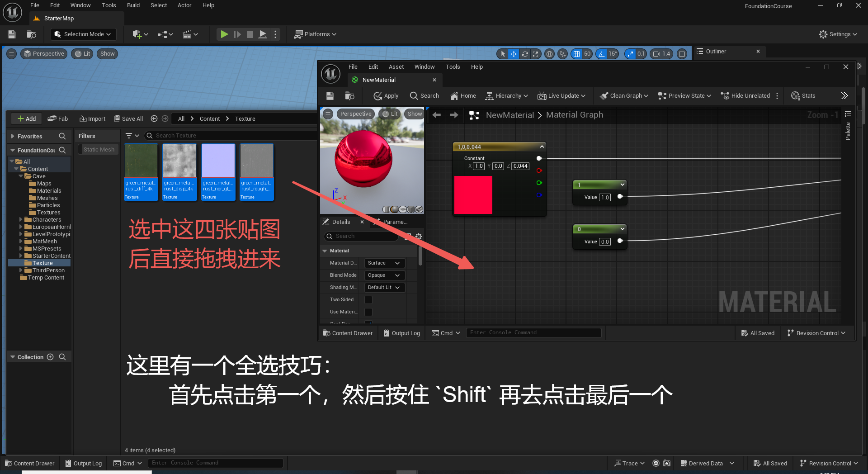
Task: Click the Save icon in material editor
Action: point(330,96)
